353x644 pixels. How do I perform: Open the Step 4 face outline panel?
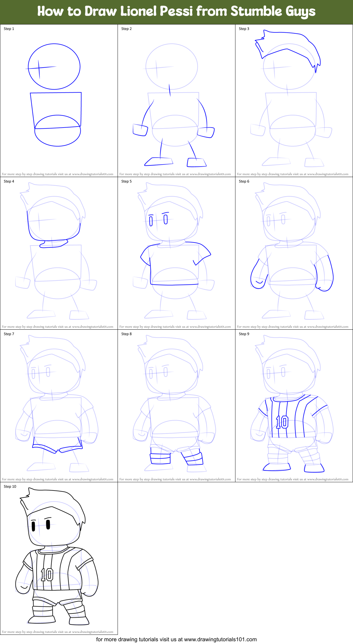coord(59,253)
